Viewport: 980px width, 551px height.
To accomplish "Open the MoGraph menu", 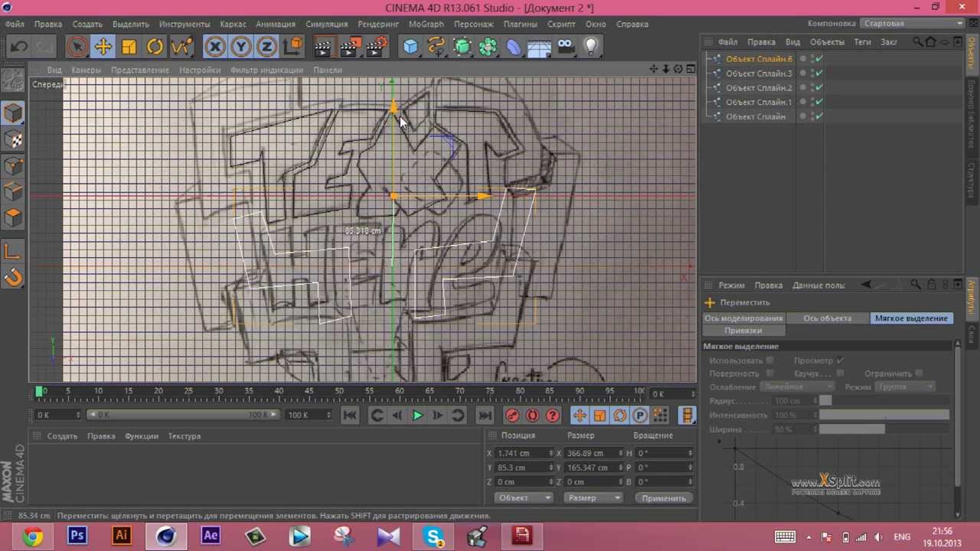I will click(x=426, y=24).
